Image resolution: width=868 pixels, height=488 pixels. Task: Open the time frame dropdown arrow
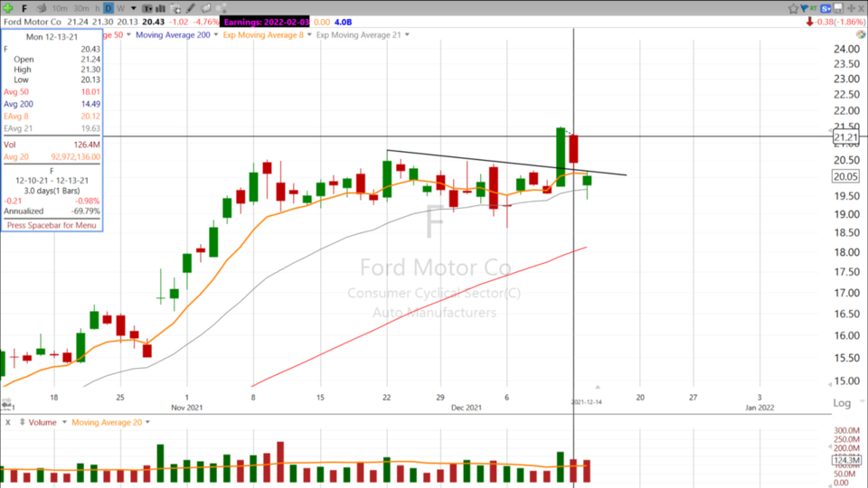point(134,8)
